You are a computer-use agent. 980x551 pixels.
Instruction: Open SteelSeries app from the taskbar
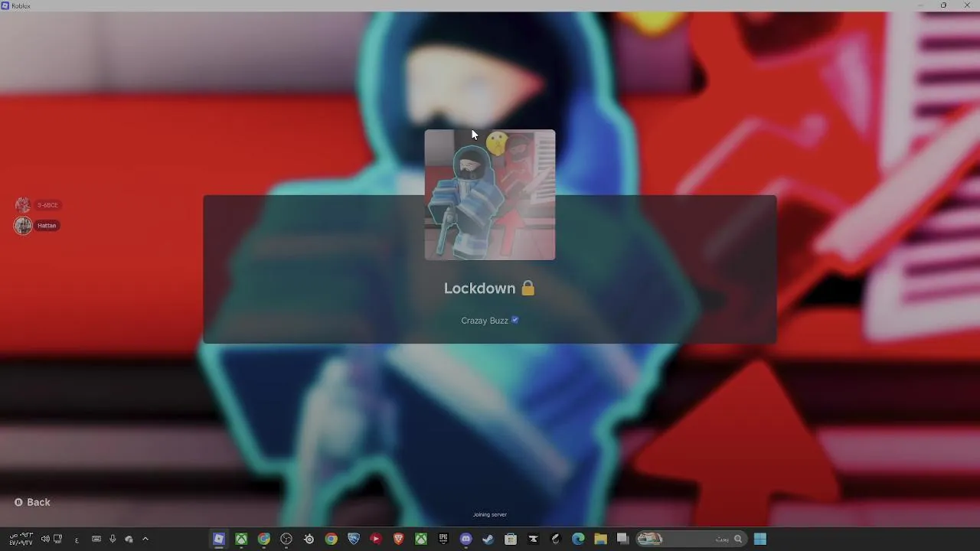click(x=309, y=539)
